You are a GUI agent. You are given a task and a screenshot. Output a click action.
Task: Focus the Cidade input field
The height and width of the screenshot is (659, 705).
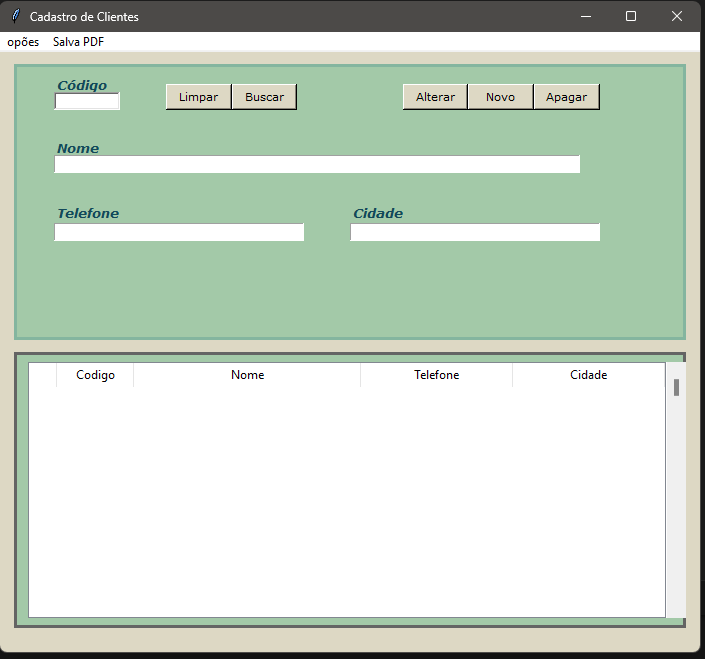pyautogui.click(x=475, y=232)
